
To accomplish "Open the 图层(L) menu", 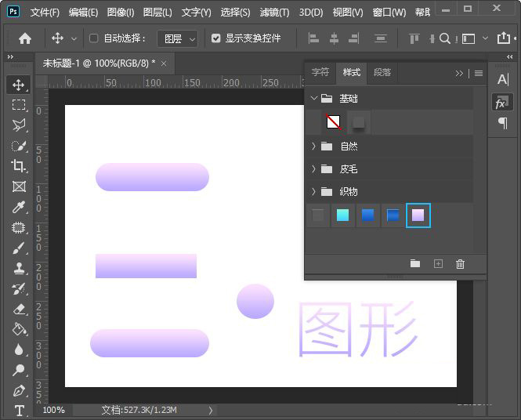I will [x=157, y=13].
